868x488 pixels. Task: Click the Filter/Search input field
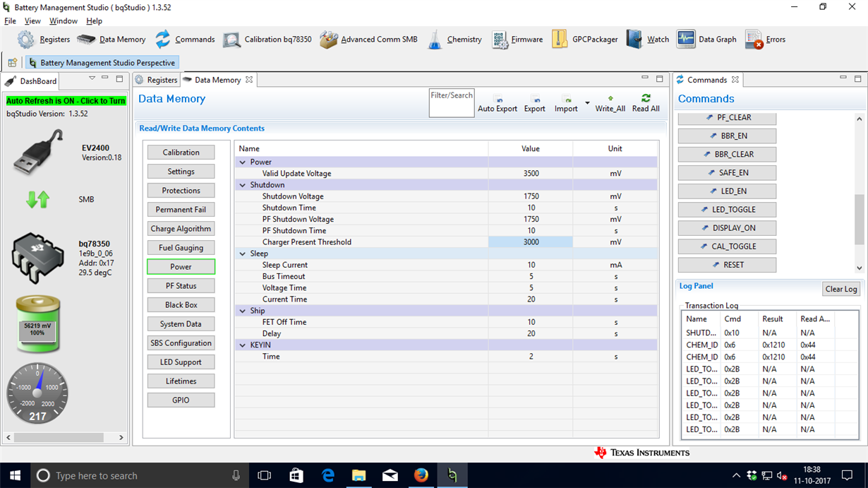452,103
